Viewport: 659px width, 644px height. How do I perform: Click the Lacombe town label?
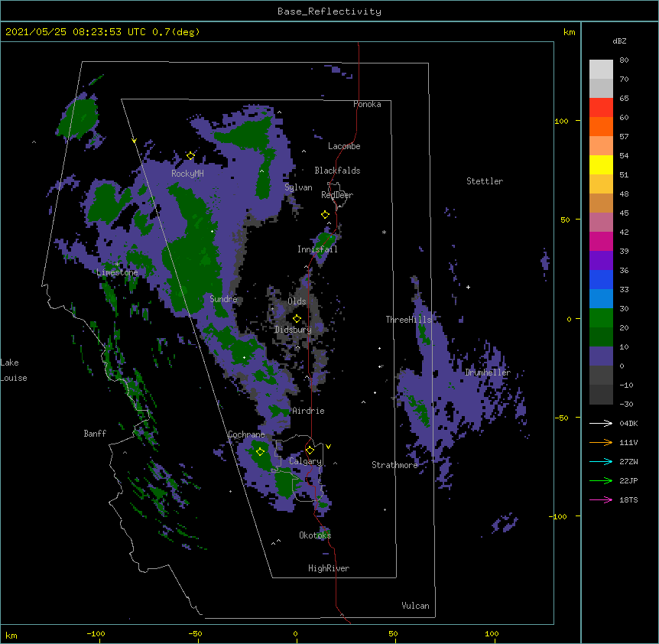click(x=344, y=146)
